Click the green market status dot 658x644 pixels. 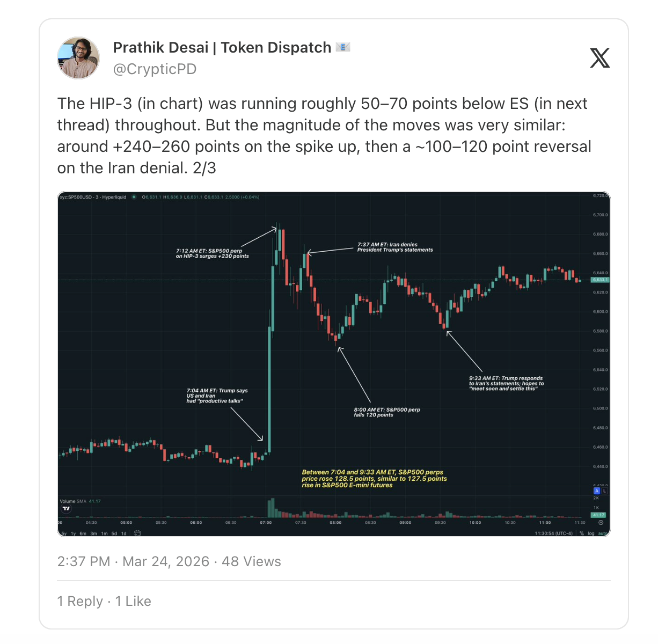pyautogui.click(x=134, y=197)
